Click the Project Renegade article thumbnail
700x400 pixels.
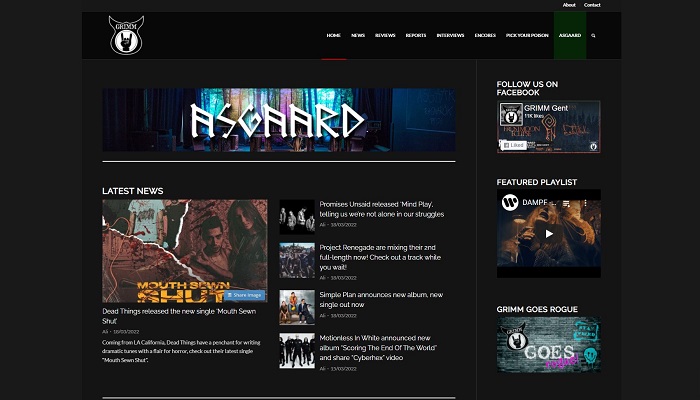[x=297, y=259]
